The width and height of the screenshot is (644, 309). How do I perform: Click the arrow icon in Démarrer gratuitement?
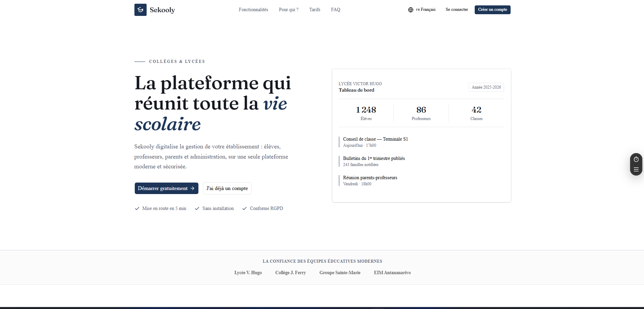pyautogui.click(x=192, y=188)
